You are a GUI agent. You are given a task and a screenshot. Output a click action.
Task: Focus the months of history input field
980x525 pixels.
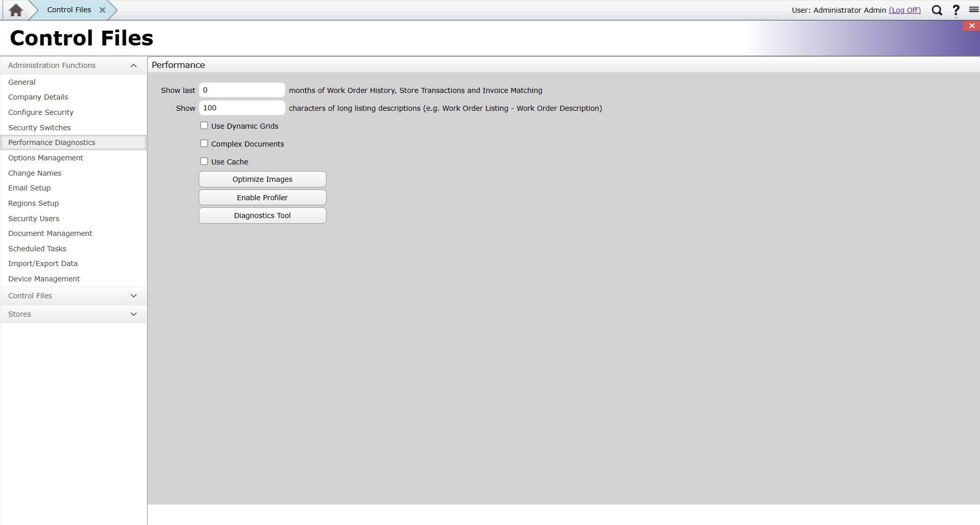242,90
